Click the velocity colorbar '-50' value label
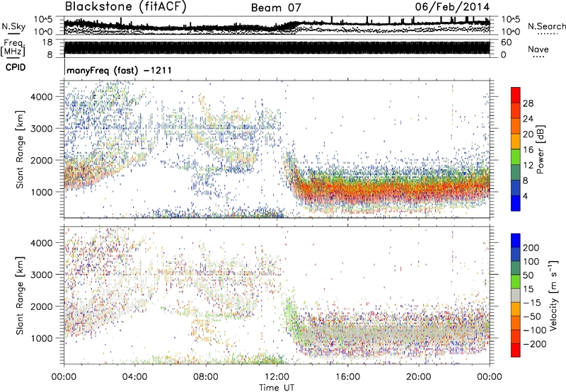566x392 pixels. click(533, 316)
